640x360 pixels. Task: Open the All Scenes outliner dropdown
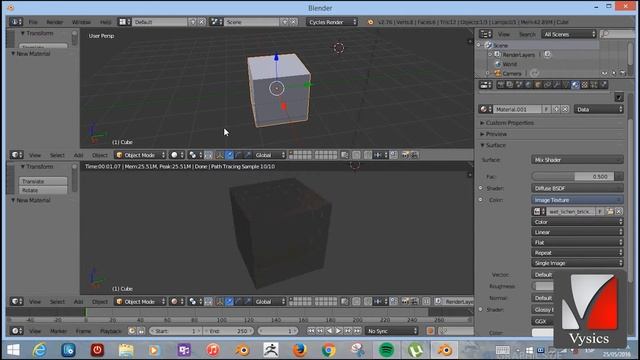[569, 34]
